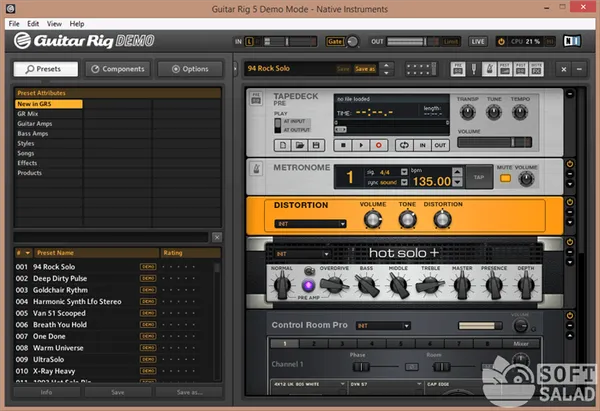Open DYN 57 microphone dropdown
600x411 pixels.
(385, 384)
